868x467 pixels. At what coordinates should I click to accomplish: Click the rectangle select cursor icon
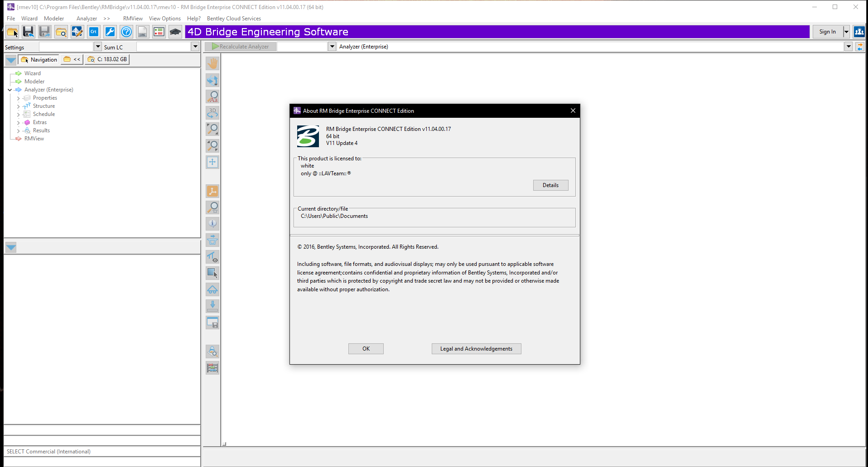[x=212, y=273]
